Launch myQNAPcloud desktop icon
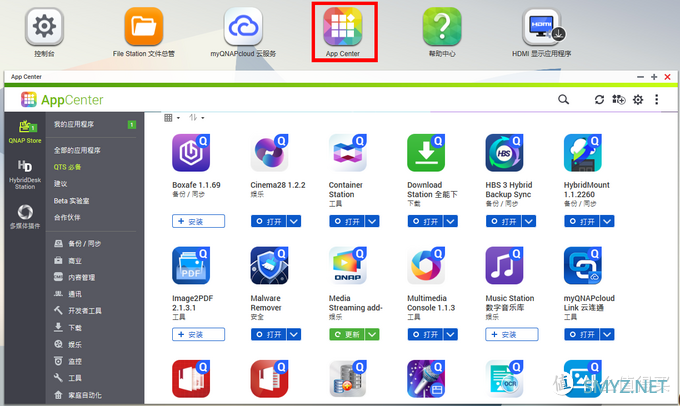The width and height of the screenshot is (680, 406). (243, 27)
